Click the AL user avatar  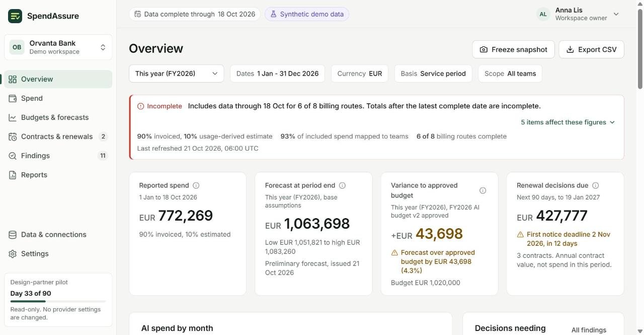(x=543, y=14)
